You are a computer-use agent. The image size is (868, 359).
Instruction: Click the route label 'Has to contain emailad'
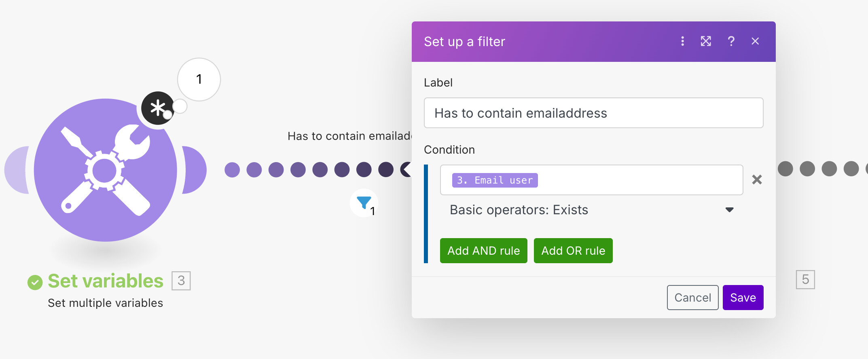click(x=349, y=136)
